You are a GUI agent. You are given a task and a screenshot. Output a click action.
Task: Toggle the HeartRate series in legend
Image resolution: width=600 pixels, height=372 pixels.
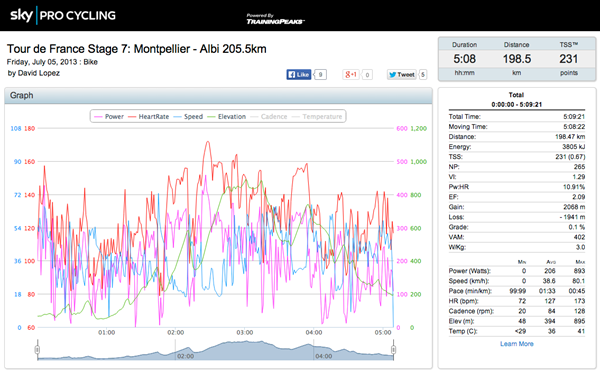tap(148, 117)
